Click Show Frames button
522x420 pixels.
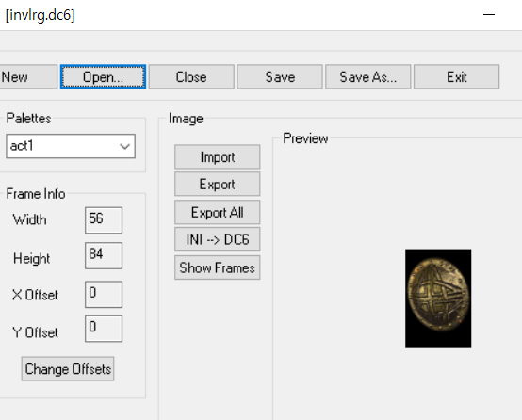click(x=218, y=267)
